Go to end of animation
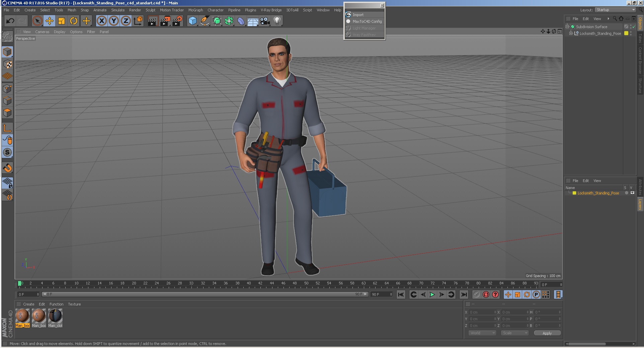This screenshot has height=348, width=644. (464, 294)
